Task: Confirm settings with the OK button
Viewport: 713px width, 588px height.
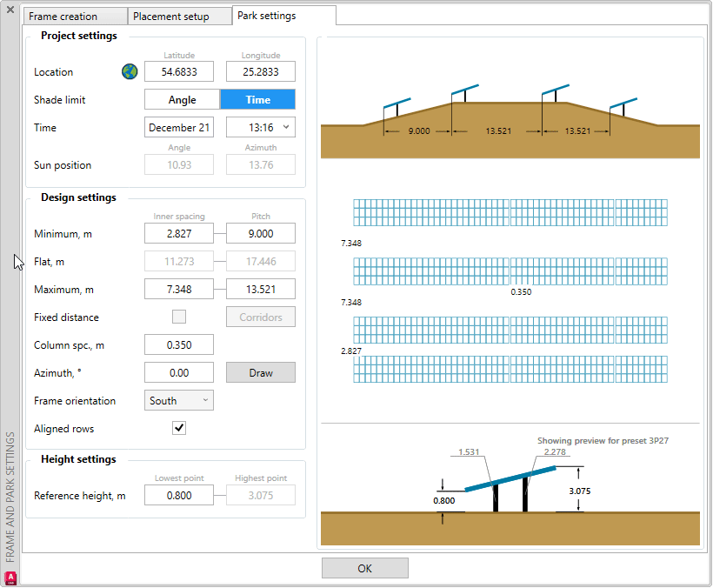Action: [364, 568]
